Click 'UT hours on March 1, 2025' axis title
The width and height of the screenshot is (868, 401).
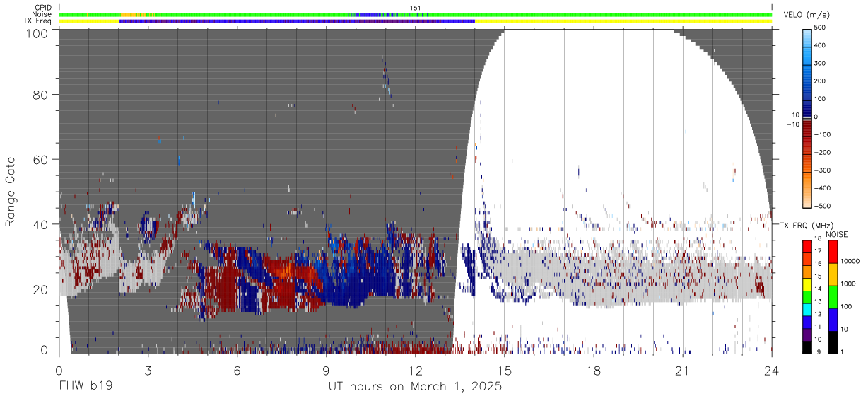415,387
